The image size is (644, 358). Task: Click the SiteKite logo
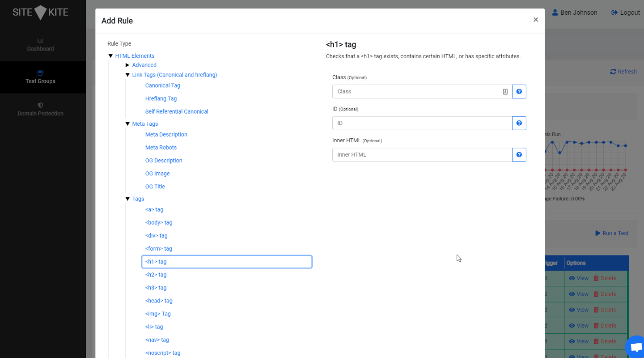(41, 12)
